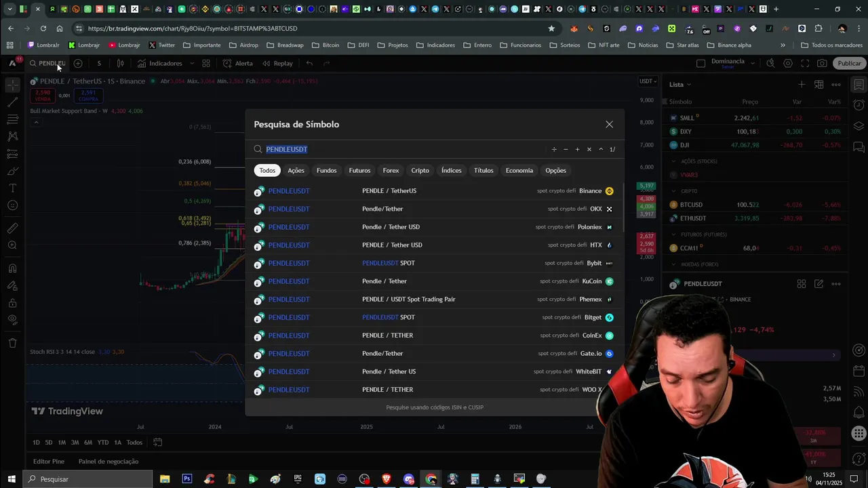Screen dimensions: 868x488
Task: Add symbol to watchlist with plus
Action: [x=802, y=85]
